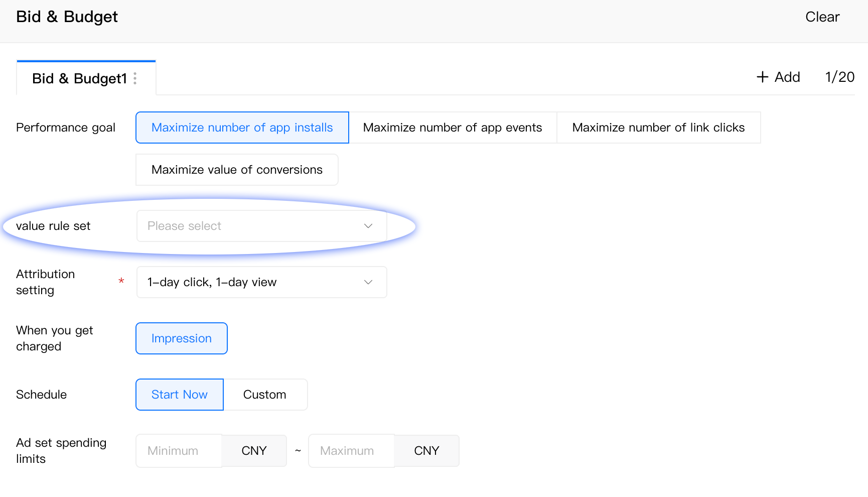
Task: Click the plus icon beside Add
Action: [762, 77]
